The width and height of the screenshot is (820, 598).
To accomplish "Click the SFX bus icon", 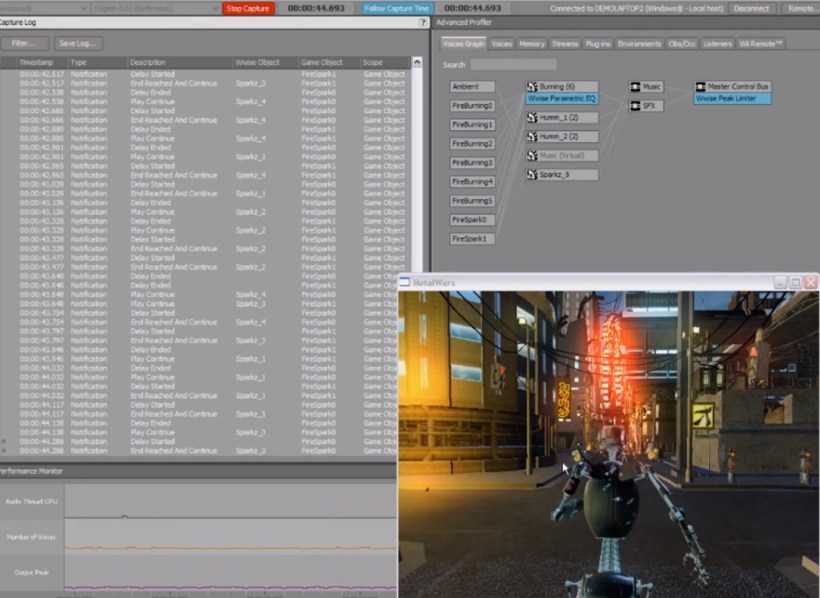I will coord(636,106).
